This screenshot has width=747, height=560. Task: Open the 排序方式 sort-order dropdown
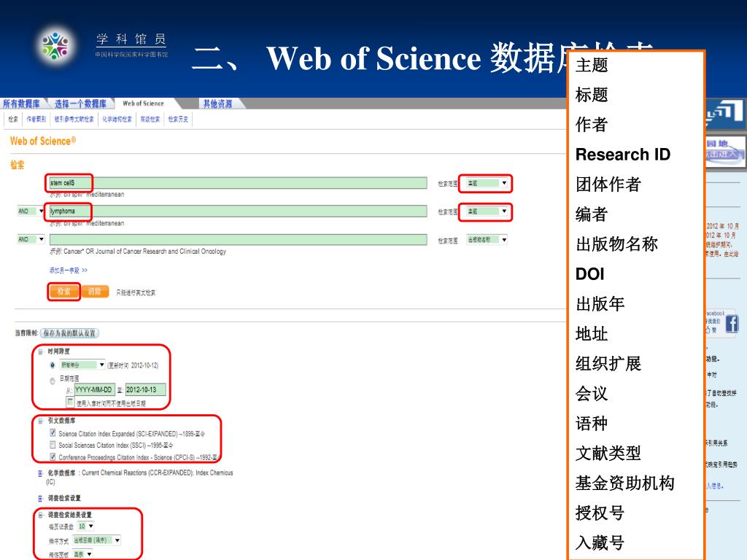[x=97, y=540]
